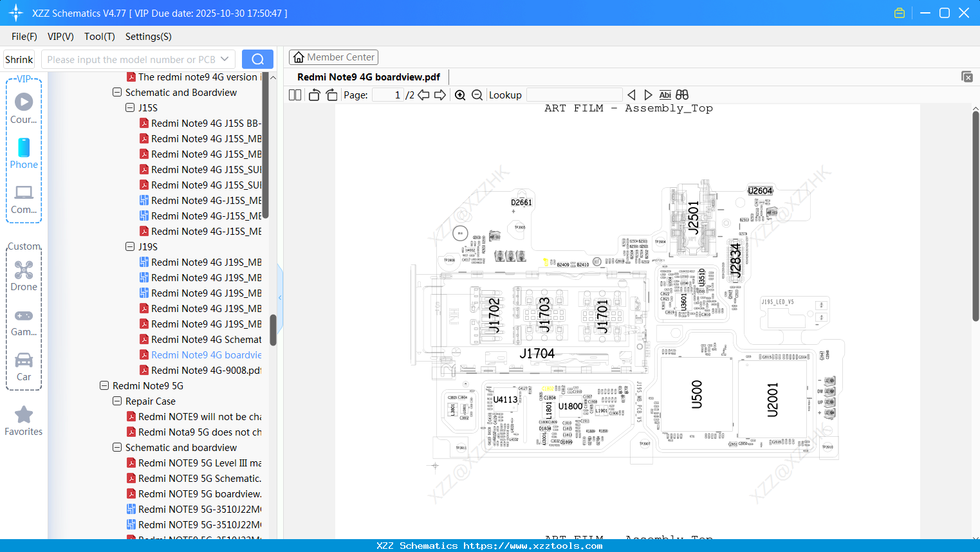The height and width of the screenshot is (552, 980).
Task: Rotate the boardview page clockwise
Action: (x=331, y=95)
